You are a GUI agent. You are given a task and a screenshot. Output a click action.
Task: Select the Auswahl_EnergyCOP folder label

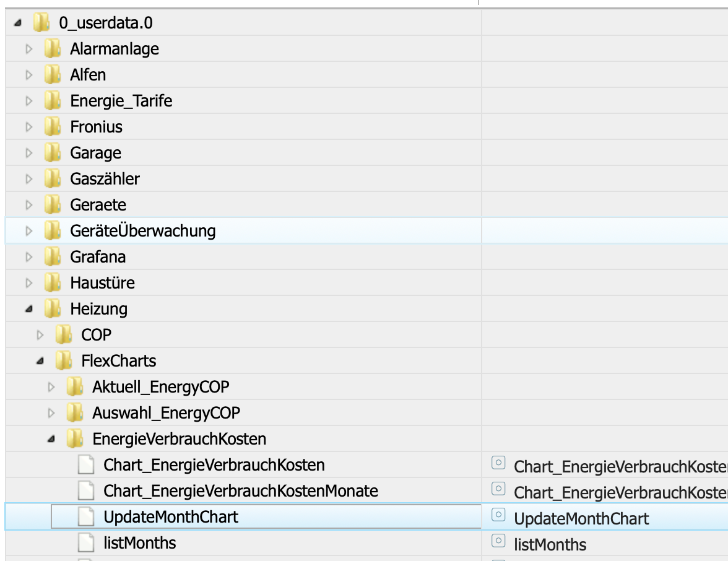[x=166, y=413]
